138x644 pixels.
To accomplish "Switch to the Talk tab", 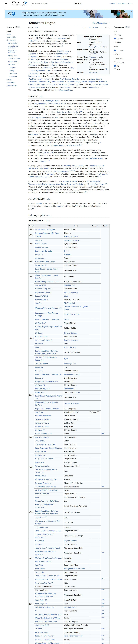I will point(36,27).
